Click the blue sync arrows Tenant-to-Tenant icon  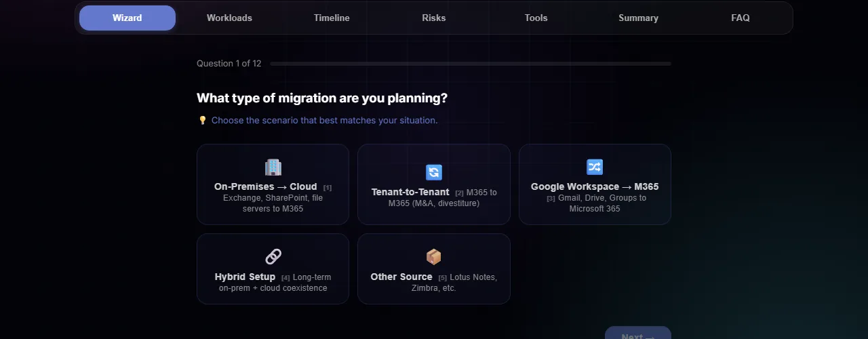click(x=434, y=172)
